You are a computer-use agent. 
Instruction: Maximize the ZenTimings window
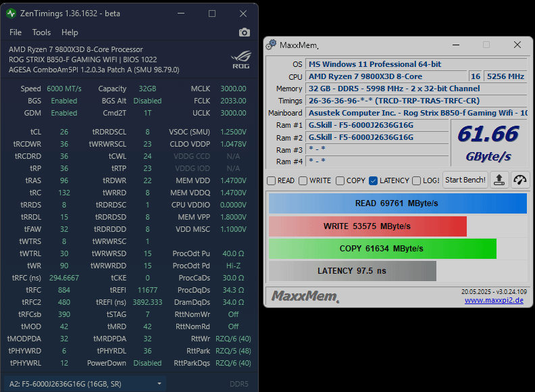pyautogui.click(x=212, y=14)
